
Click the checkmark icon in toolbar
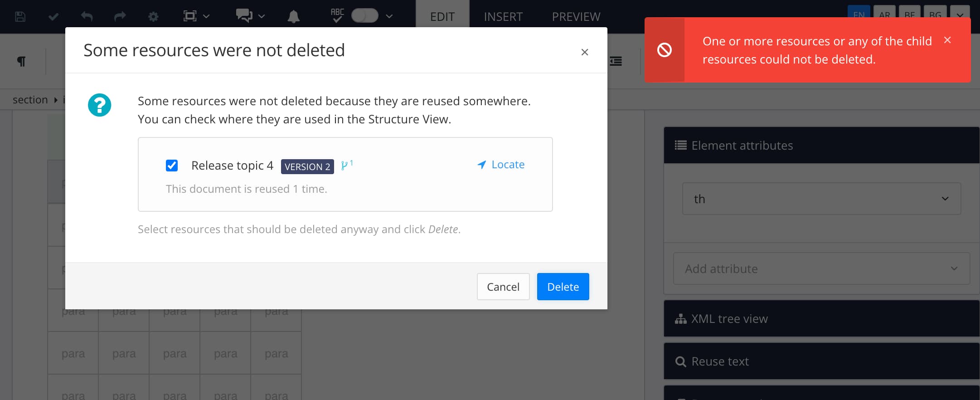click(53, 17)
